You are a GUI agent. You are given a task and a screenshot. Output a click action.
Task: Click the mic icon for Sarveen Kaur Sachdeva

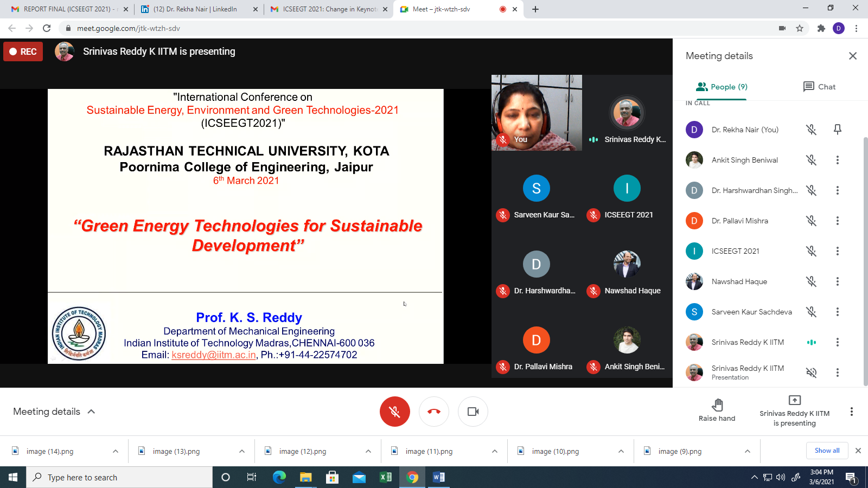click(x=811, y=312)
